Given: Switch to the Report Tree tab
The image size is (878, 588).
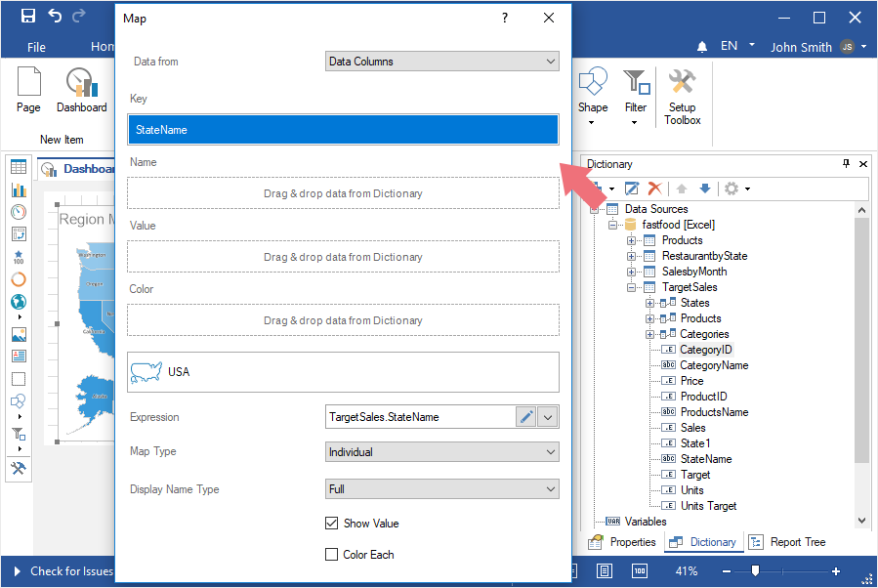Looking at the screenshot, I should pos(788,542).
